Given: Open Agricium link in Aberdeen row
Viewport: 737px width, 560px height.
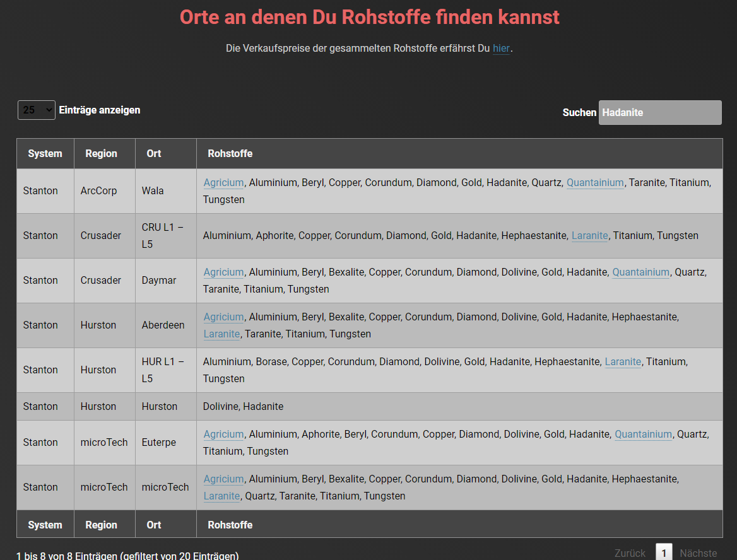Looking at the screenshot, I should pyautogui.click(x=224, y=317).
